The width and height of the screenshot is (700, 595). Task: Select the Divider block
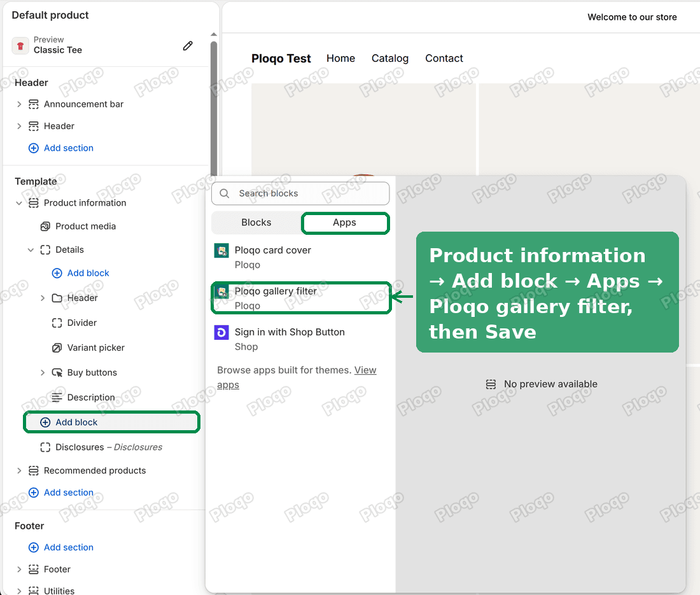pyautogui.click(x=81, y=323)
